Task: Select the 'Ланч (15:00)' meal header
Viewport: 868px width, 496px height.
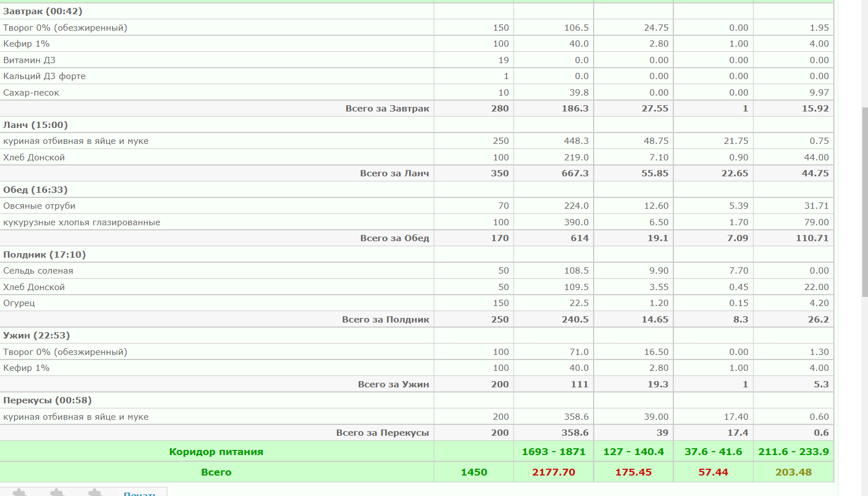Action: point(35,125)
